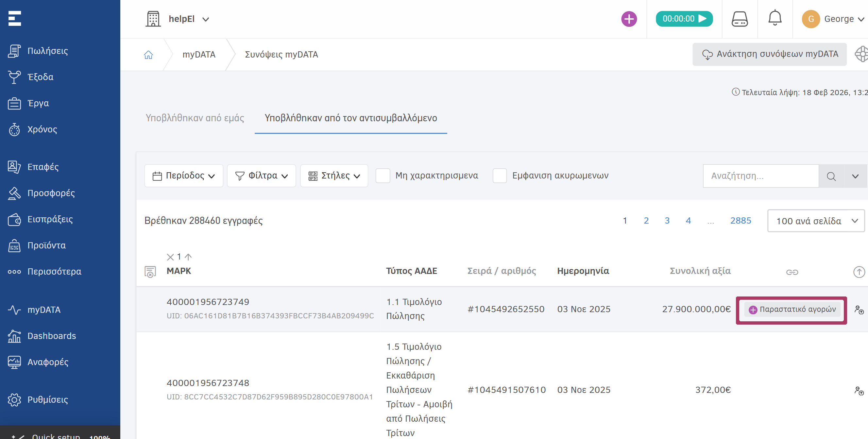Create a new record with the plus icon
The width and height of the screenshot is (868, 439).
(x=629, y=19)
